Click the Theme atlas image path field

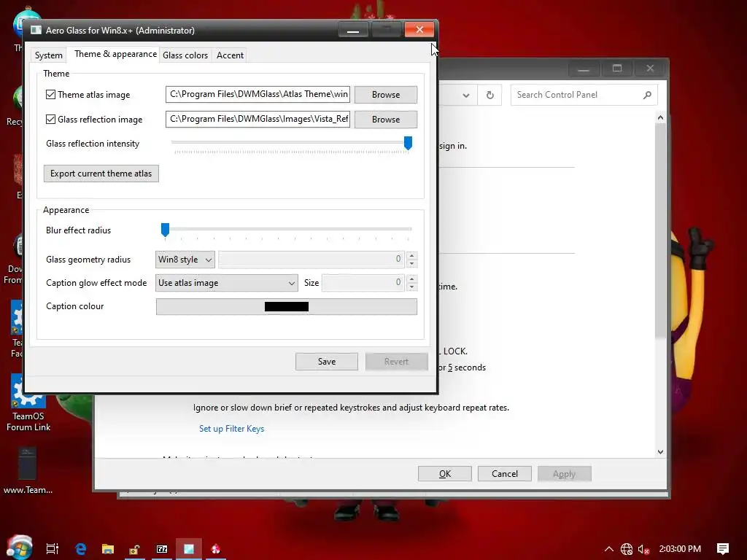click(x=258, y=94)
